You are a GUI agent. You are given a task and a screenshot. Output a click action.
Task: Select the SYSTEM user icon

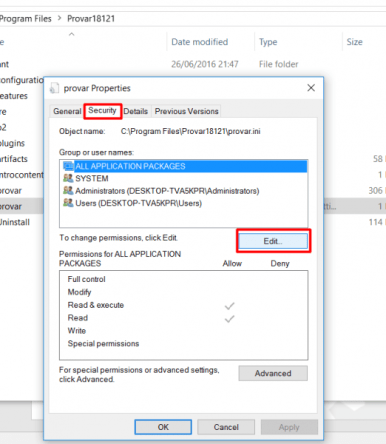[x=68, y=178]
